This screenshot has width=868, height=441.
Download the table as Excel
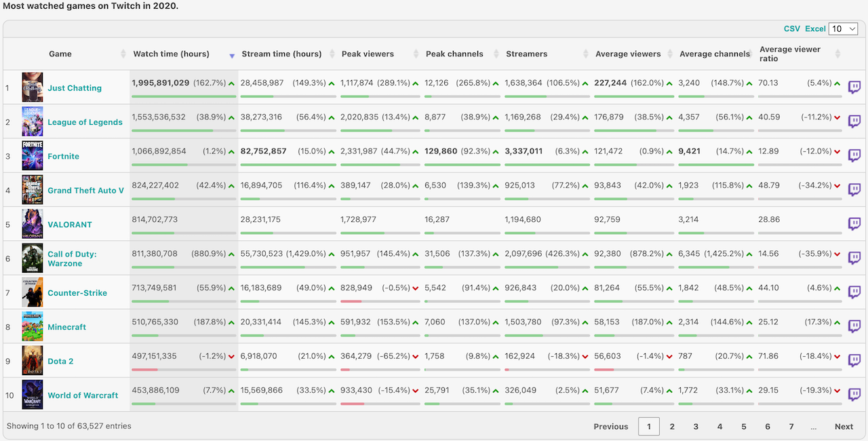point(815,28)
